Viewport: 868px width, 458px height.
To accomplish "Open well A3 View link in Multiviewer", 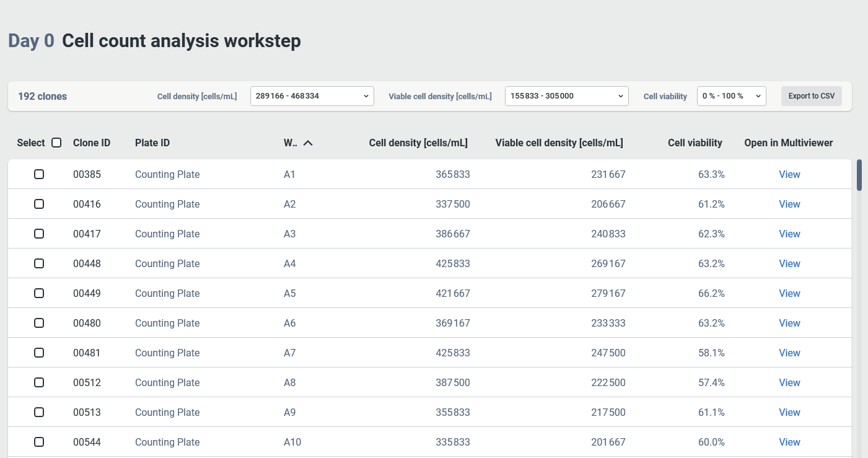I will pos(789,234).
